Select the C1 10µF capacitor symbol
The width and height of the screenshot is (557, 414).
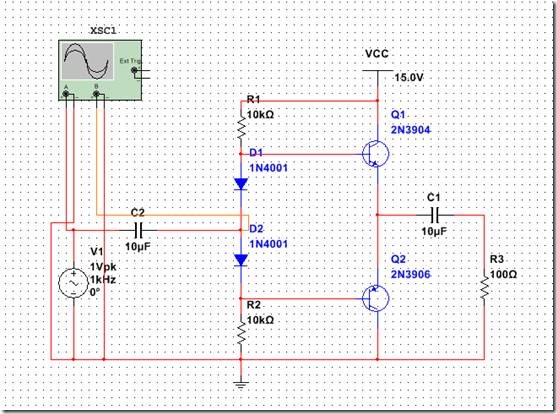(435, 215)
